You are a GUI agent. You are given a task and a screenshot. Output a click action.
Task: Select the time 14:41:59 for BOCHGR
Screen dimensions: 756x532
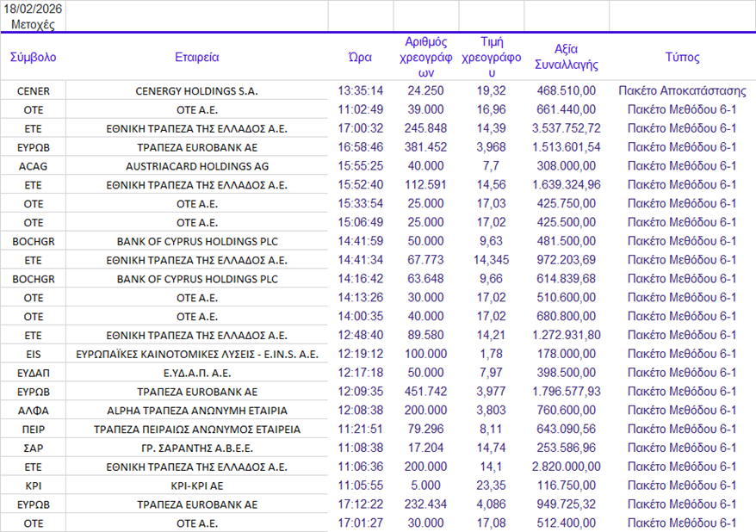click(x=360, y=241)
